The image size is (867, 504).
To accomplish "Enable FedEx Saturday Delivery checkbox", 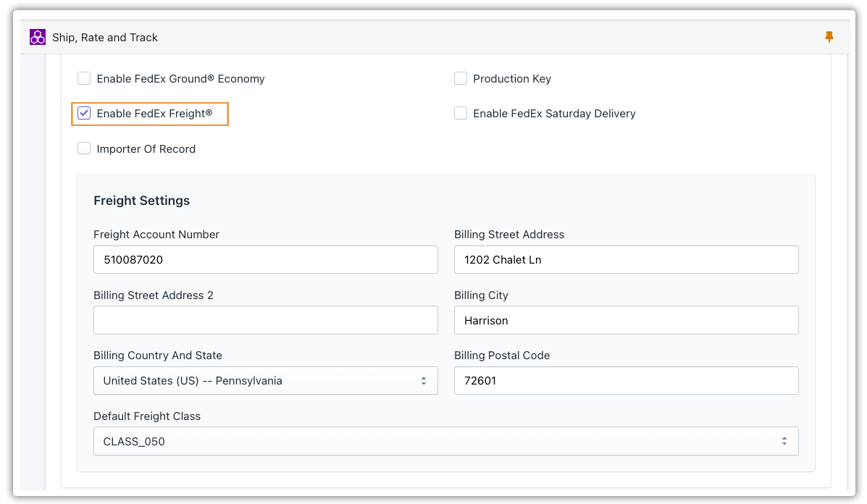I will [461, 113].
